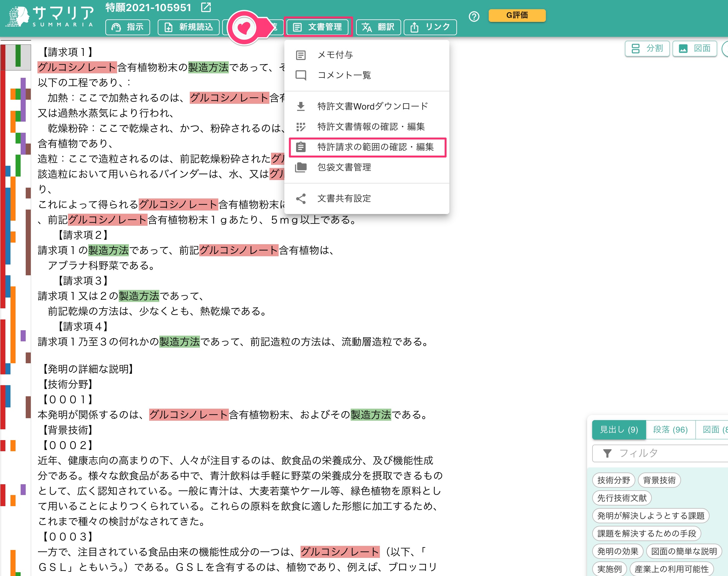Click the 分割 split view button
Viewport: 728px width, 576px height.
[647, 49]
